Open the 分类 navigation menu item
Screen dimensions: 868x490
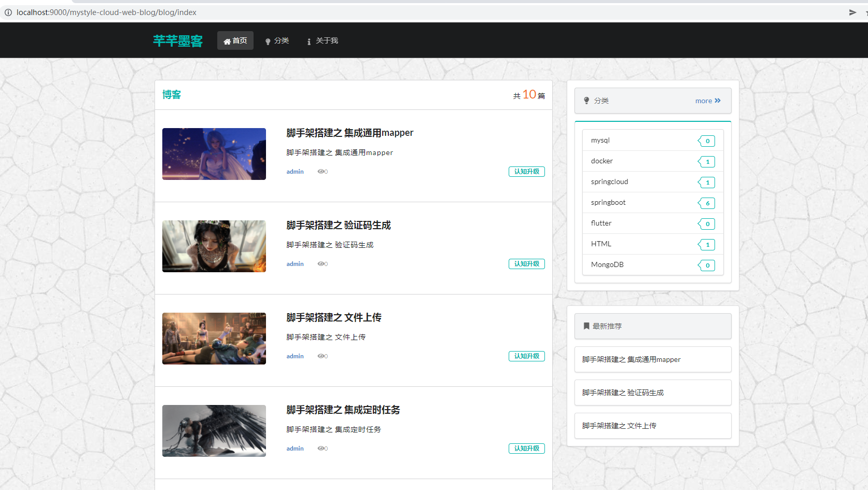277,41
